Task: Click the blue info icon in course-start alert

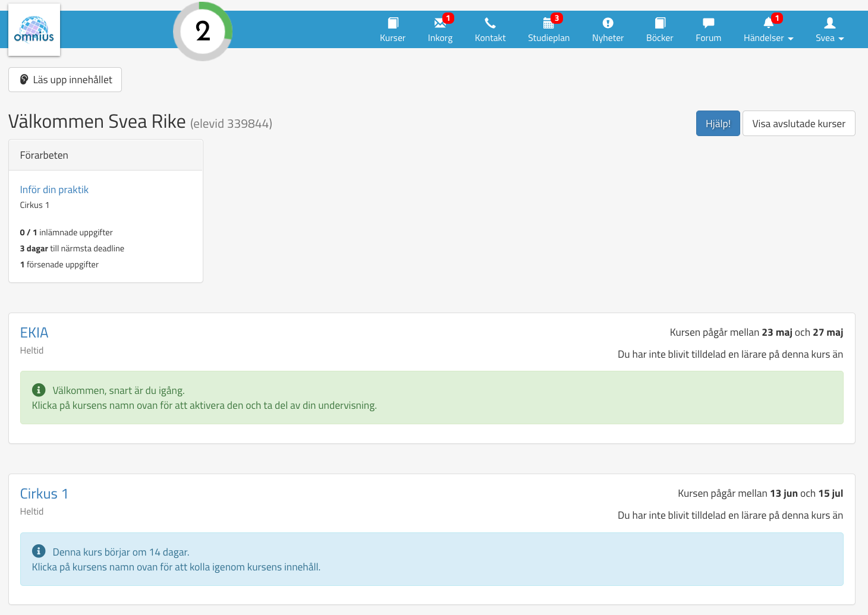Action: (39, 551)
